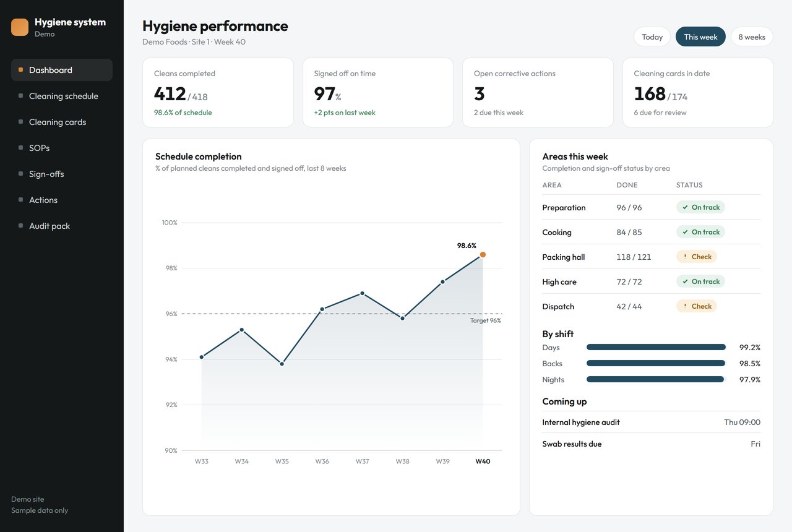Select the This week range
This screenshot has width=792, height=532.
coord(700,36)
